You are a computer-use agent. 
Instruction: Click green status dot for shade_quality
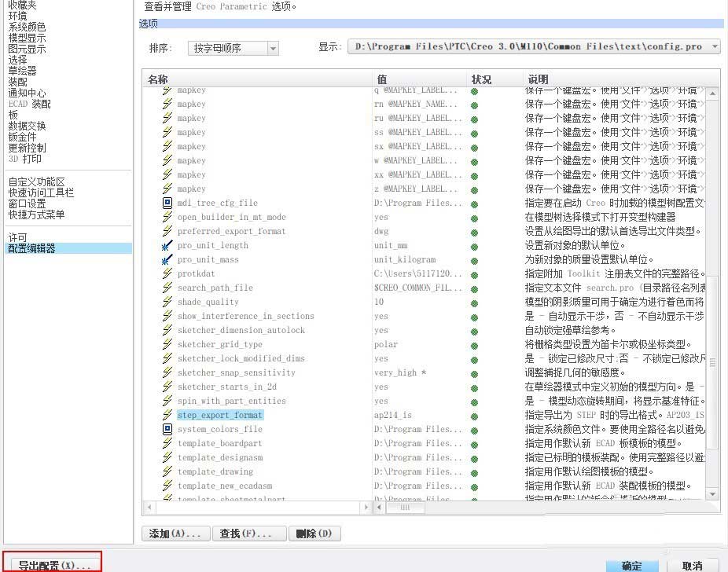[x=474, y=303]
